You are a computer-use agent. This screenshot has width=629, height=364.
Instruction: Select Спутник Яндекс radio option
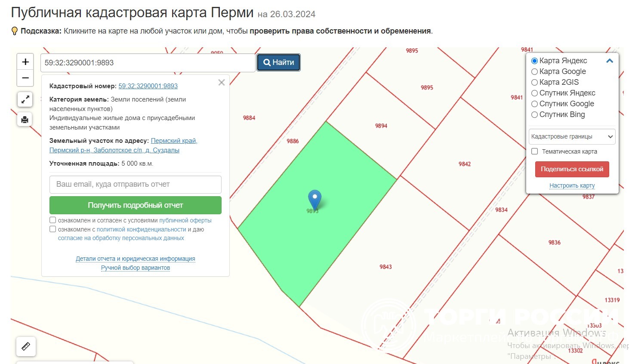[535, 93]
